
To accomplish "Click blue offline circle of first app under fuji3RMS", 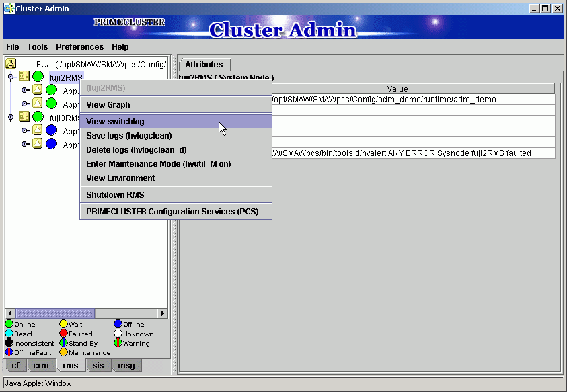I will coord(52,130).
